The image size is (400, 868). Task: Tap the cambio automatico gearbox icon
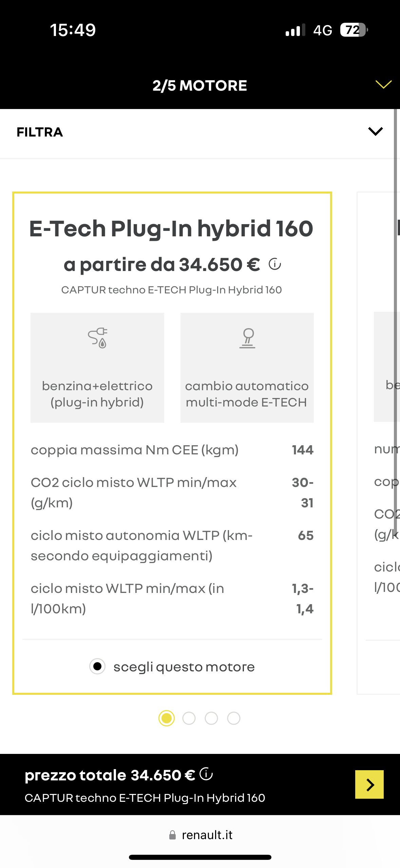click(x=247, y=338)
